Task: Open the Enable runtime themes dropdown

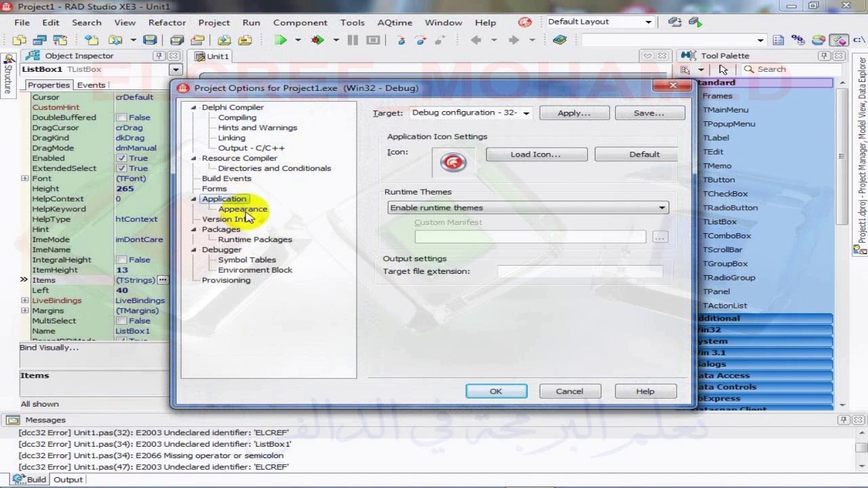Action: tap(662, 208)
